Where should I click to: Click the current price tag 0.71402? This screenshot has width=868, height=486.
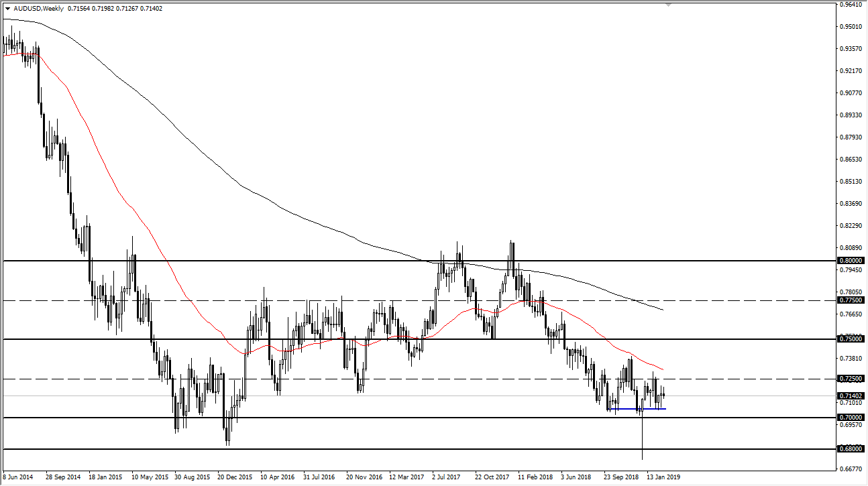(851, 396)
